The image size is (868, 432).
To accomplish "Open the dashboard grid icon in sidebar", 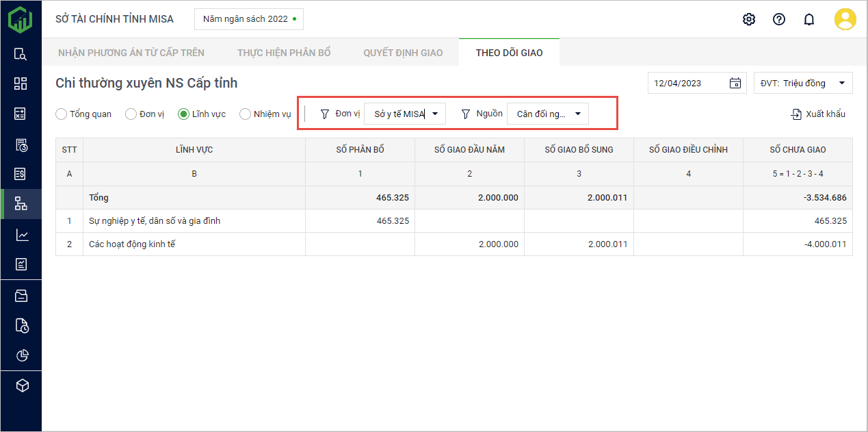I will tap(21, 84).
